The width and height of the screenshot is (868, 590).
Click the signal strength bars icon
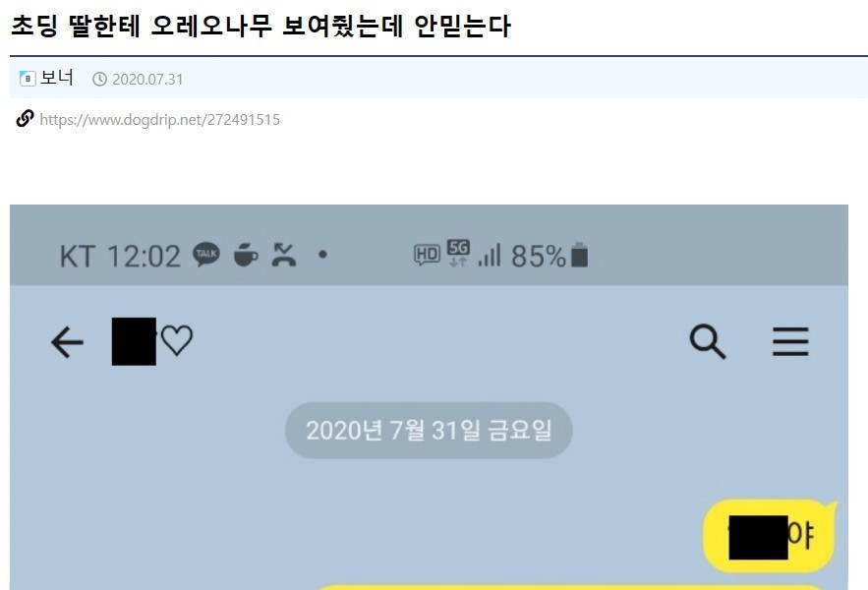click(490, 255)
